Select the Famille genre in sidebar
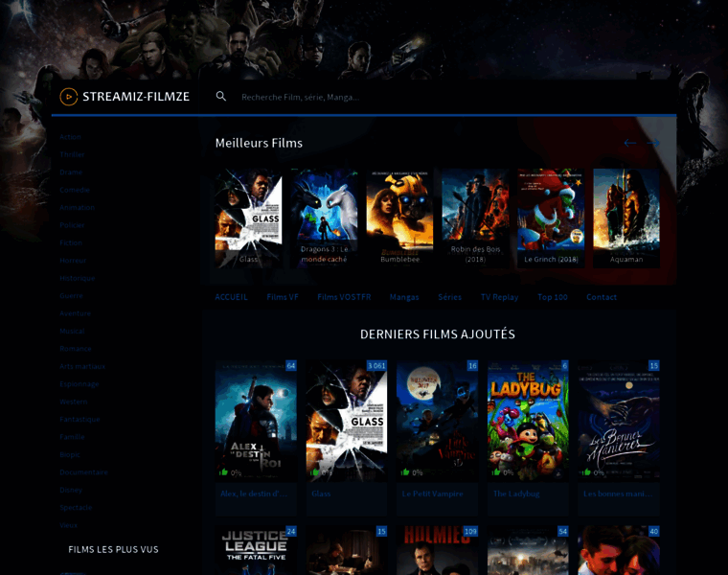Image resolution: width=728 pixels, height=575 pixels. pos(72,437)
